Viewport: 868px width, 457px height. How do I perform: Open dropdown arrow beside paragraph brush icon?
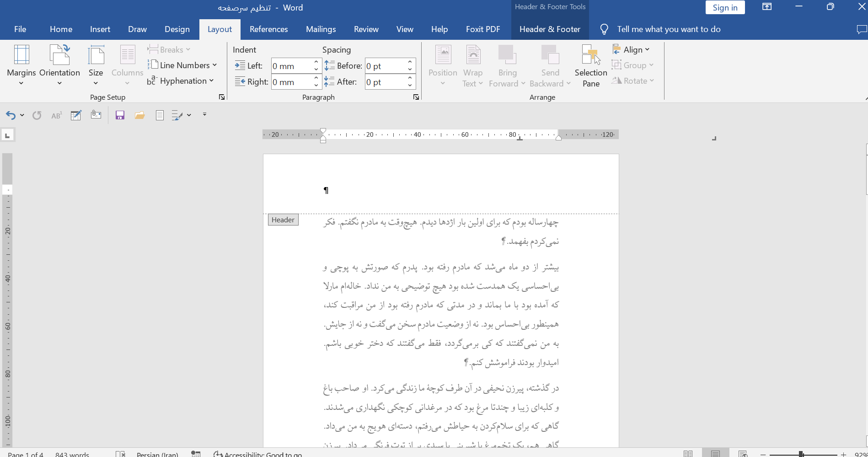click(x=189, y=115)
